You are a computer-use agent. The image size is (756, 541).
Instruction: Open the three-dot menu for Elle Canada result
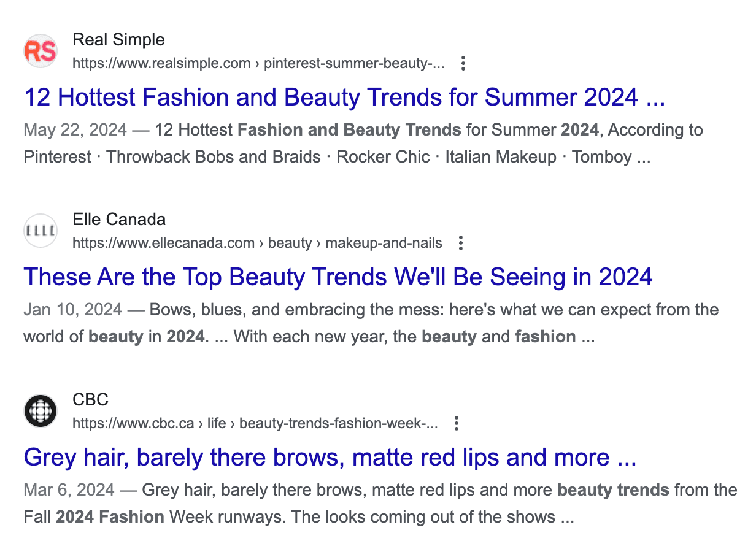click(460, 243)
